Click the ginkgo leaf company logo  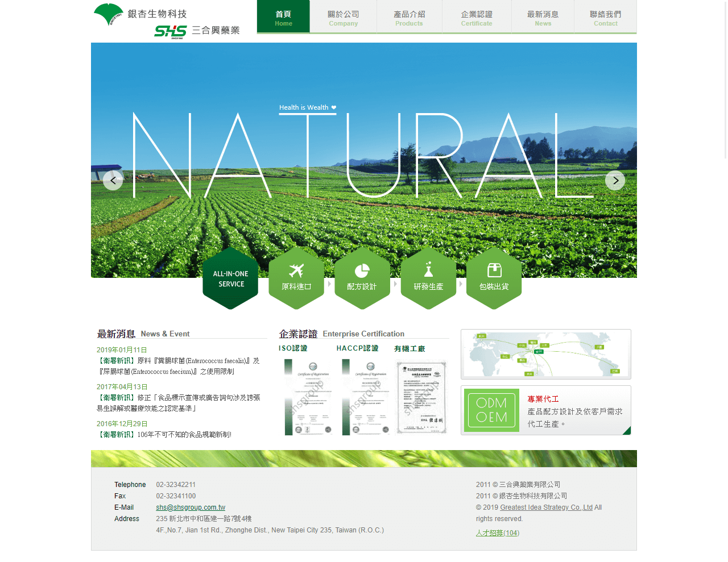coord(109,14)
